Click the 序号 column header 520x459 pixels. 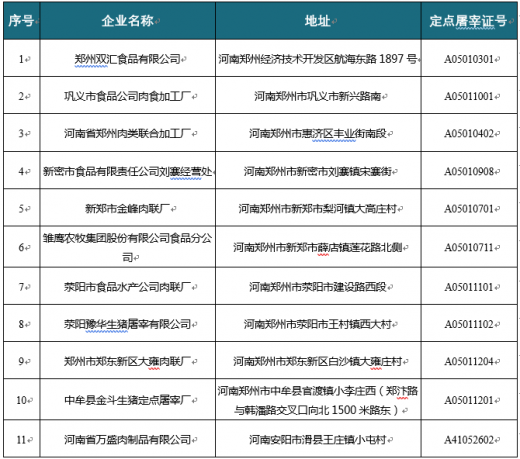22,21
